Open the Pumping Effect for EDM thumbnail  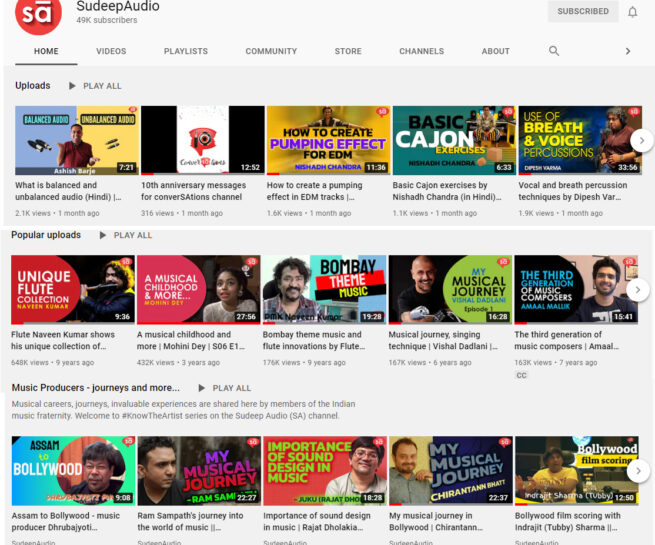coord(326,140)
